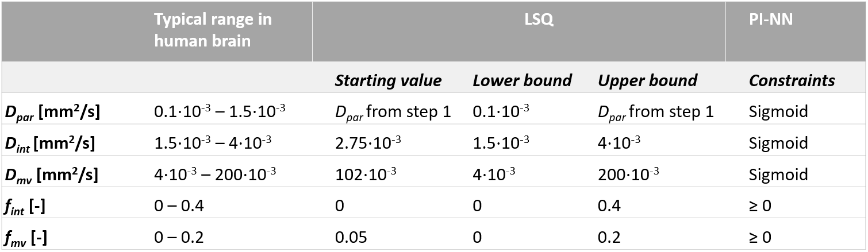The width and height of the screenshot is (868, 252).
Task: Select the Sigmoid constraint in the Dpar row
Action: pyautogui.click(x=778, y=111)
